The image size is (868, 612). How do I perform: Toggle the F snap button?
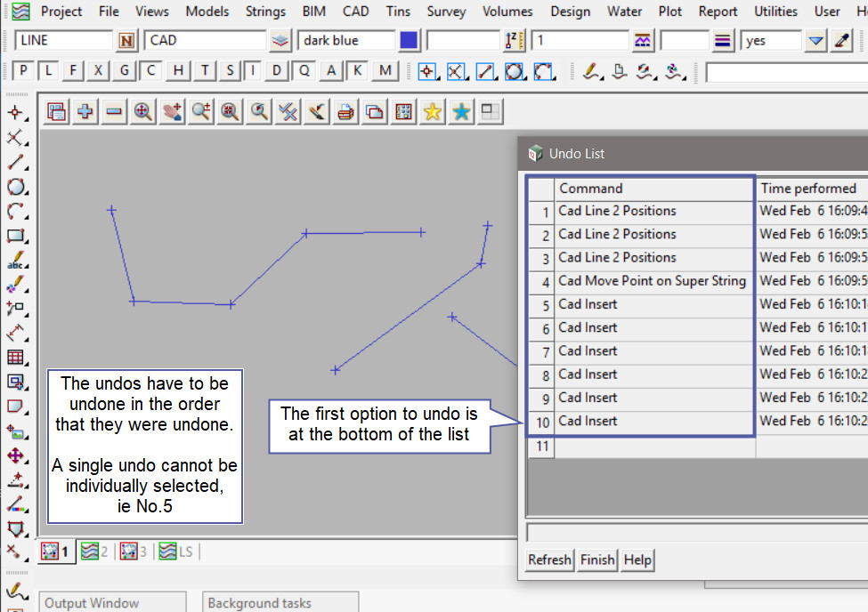click(x=72, y=71)
